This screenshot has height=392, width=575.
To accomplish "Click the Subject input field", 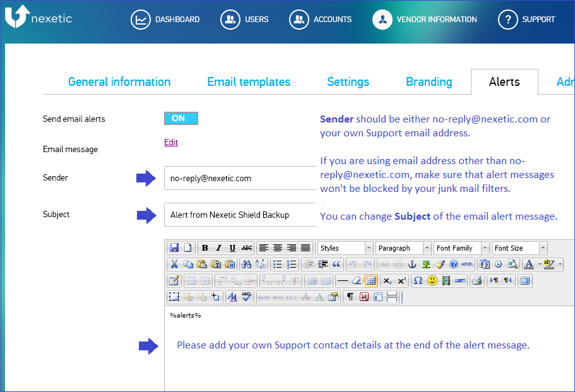I will pos(240,215).
